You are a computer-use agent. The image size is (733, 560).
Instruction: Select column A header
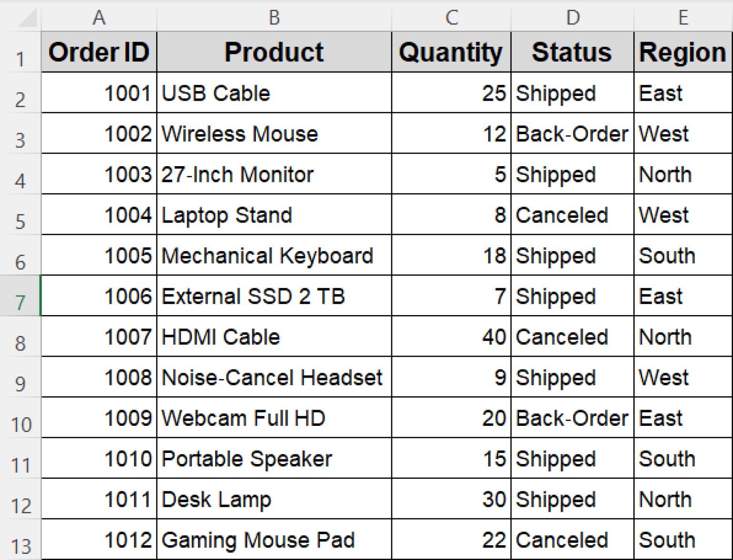tap(99, 18)
